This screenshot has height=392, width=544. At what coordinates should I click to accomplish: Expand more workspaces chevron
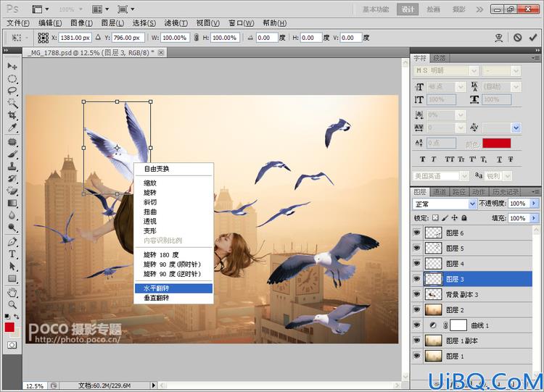pos(479,9)
